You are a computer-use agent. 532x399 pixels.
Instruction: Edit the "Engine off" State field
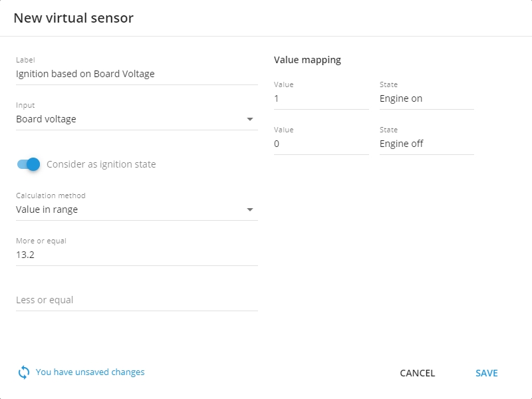[x=426, y=144]
